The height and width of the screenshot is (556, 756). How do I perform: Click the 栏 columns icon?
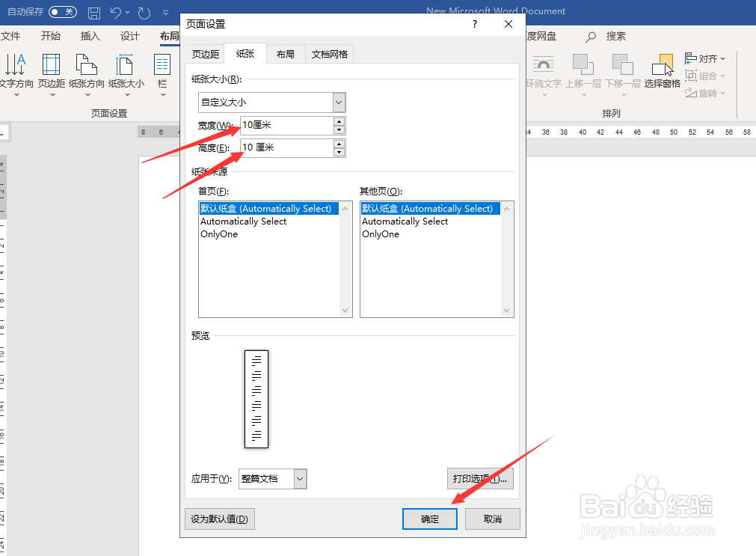point(162,64)
